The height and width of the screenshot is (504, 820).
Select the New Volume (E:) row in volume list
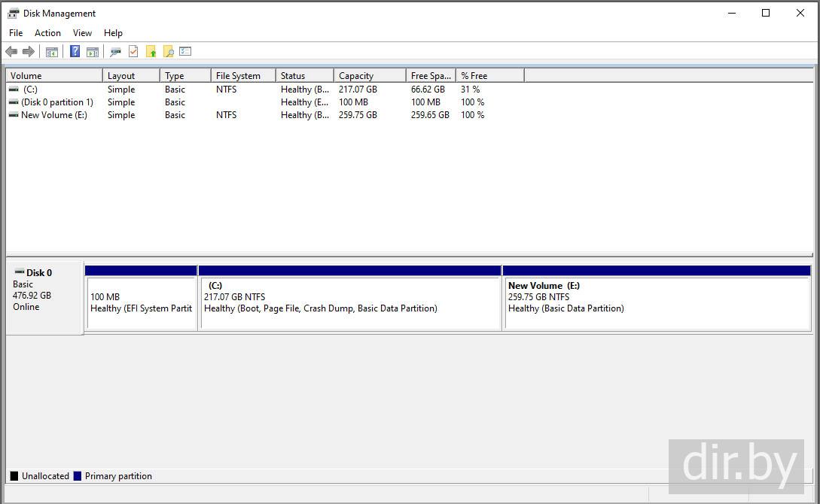[x=53, y=115]
